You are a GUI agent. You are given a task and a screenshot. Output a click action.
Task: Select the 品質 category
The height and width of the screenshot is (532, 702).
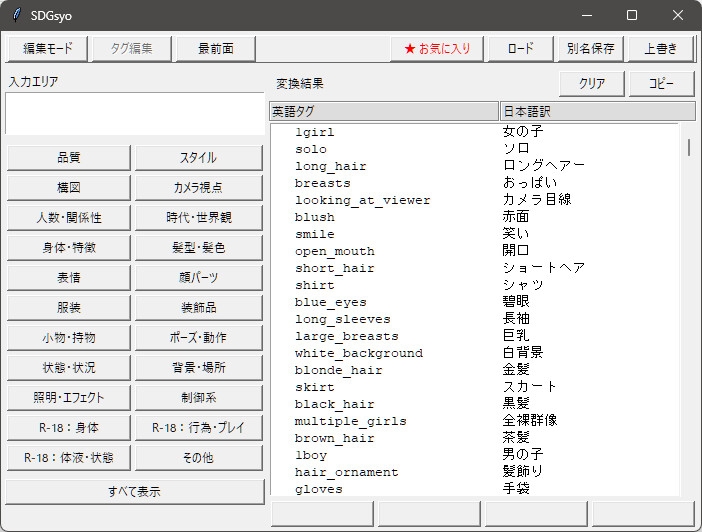tap(68, 157)
